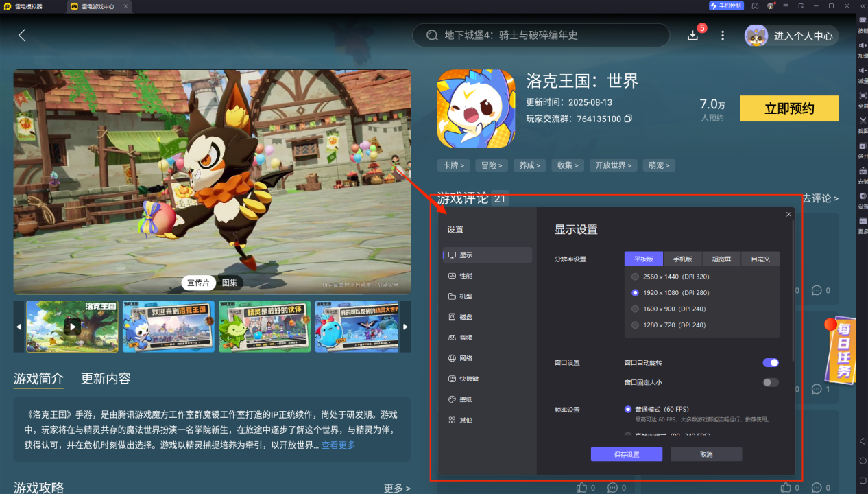This screenshot has width=868, height=494.
Task: Toggle 窗口自动旋转 switch off
Action: [x=771, y=362]
